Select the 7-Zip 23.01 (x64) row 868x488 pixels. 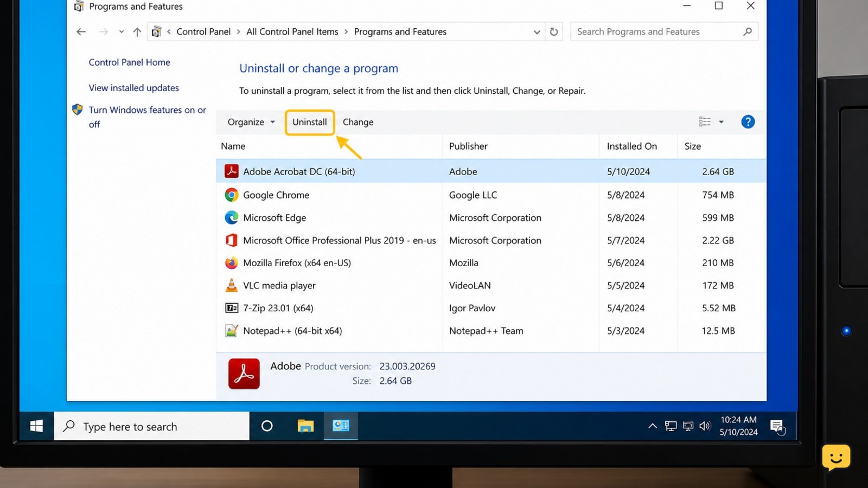pyautogui.click(x=491, y=308)
